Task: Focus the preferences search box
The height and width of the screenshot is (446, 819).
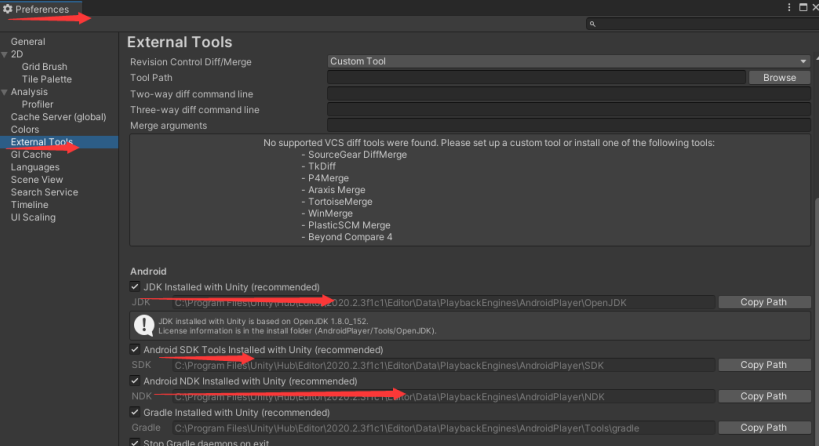Action: [x=702, y=24]
